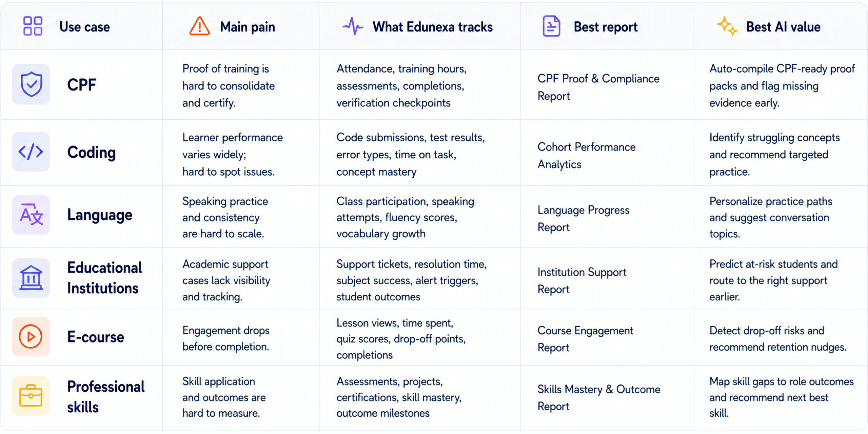
Task: Click the Best report document icon
Action: coord(551,26)
